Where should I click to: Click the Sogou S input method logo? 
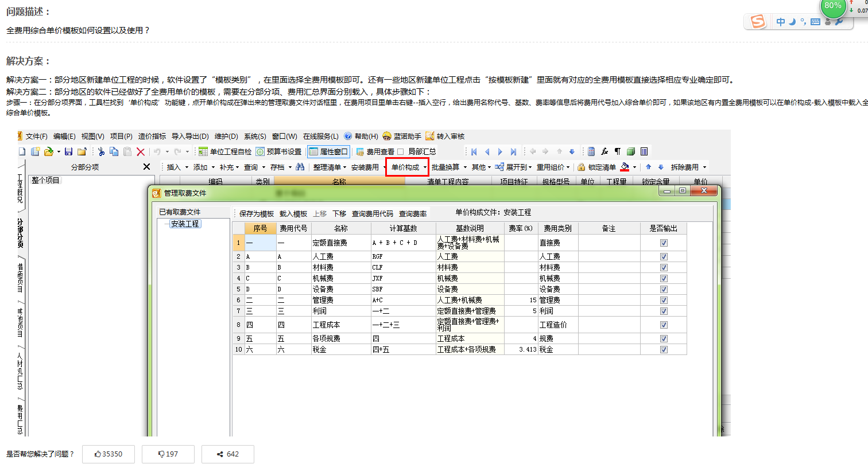point(758,22)
